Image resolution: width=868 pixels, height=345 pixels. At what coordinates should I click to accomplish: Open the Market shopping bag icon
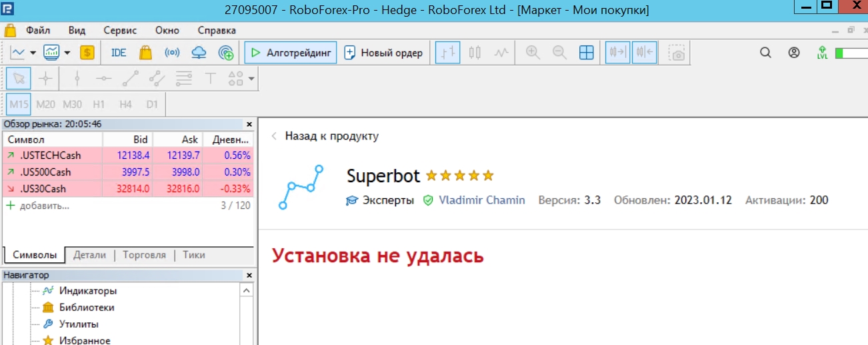(x=145, y=53)
